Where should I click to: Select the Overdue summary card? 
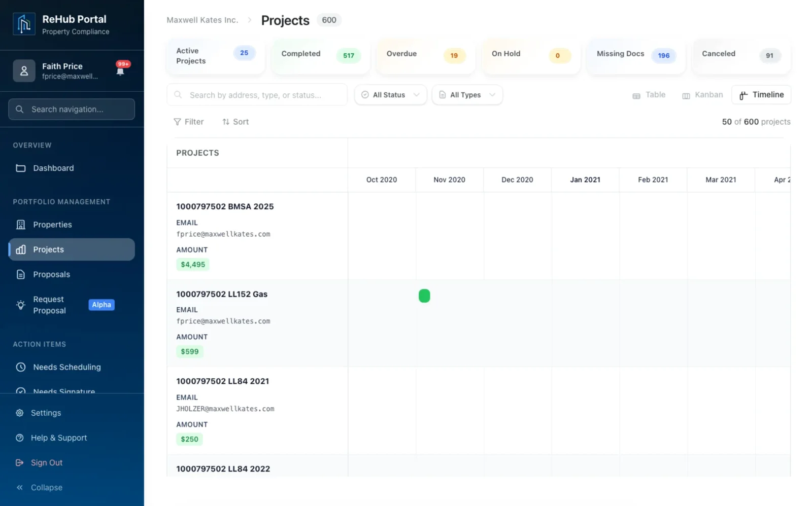(x=426, y=56)
